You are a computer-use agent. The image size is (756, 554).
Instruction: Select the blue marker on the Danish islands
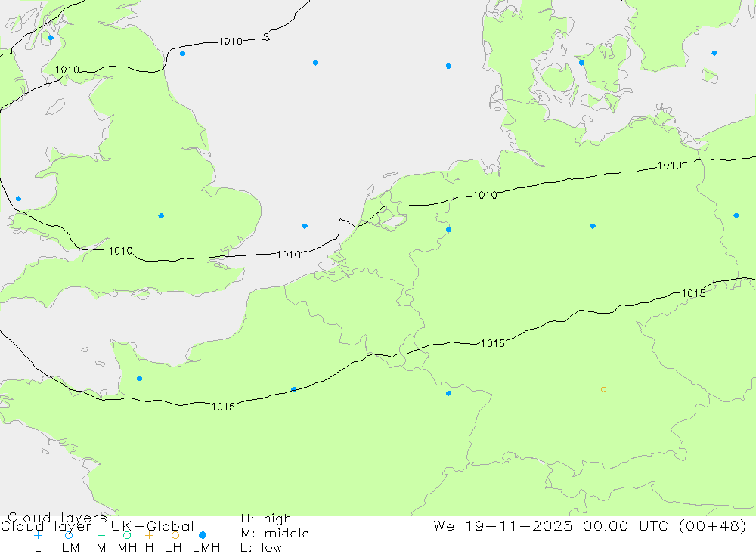(x=581, y=63)
